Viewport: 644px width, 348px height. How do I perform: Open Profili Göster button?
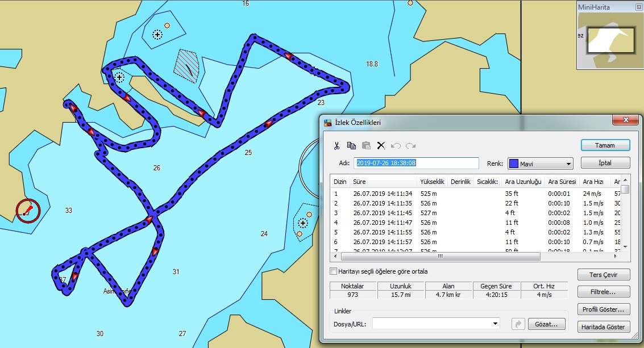(603, 309)
